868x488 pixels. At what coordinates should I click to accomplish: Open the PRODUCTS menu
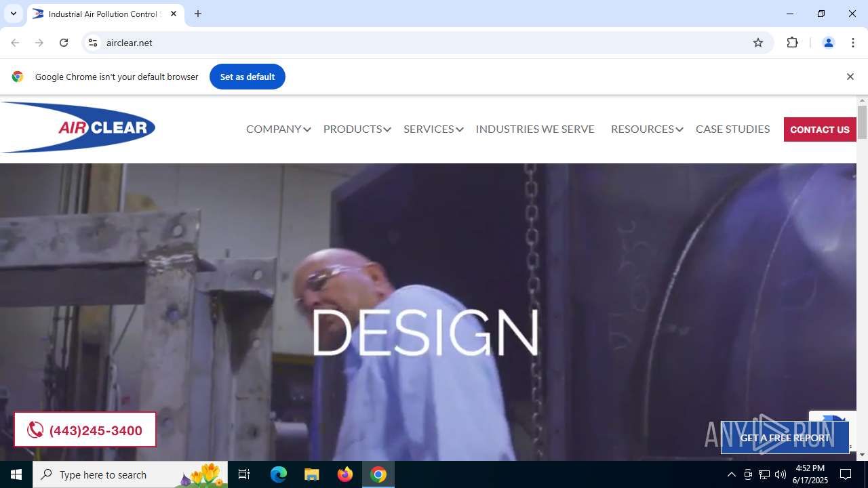pyautogui.click(x=353, y=129)
